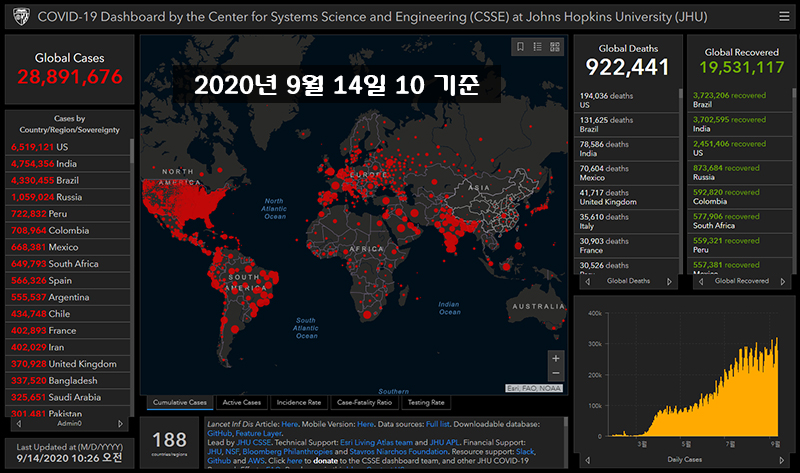Select the Colombia row with 708,964 cases
This screenshot has height=473, width=800.
tap(67, 231)
